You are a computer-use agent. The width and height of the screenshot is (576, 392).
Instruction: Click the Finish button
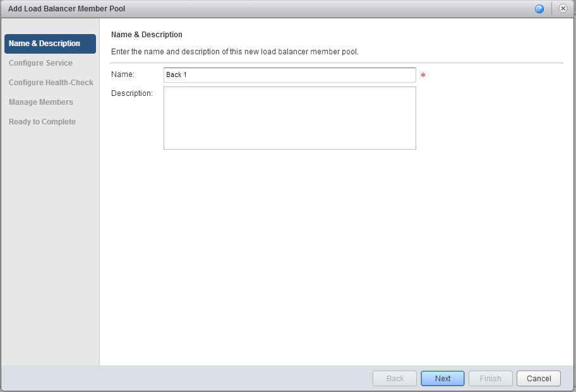coord(490,378)
